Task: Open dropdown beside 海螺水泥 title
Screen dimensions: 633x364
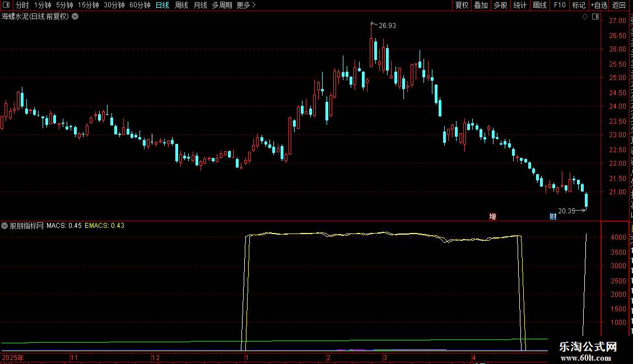Action: coord(75,17)
